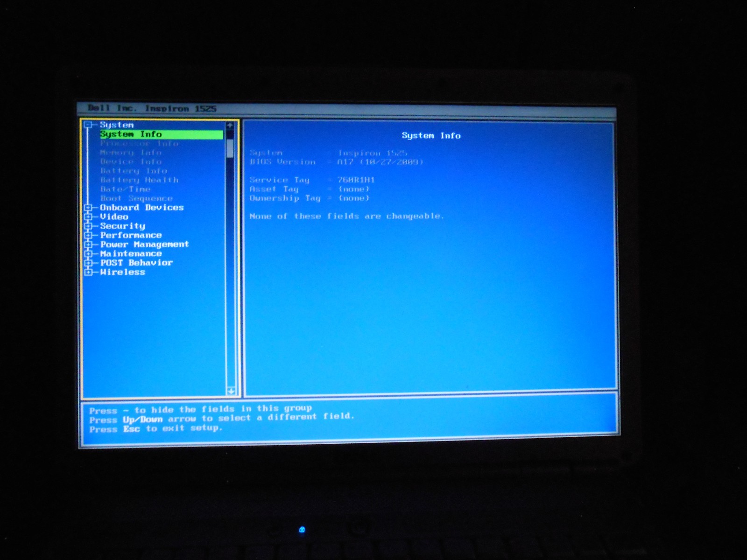Select the Onboard Devices category label
This screenshot has height=560, width=747.
[x=142, y=208]
